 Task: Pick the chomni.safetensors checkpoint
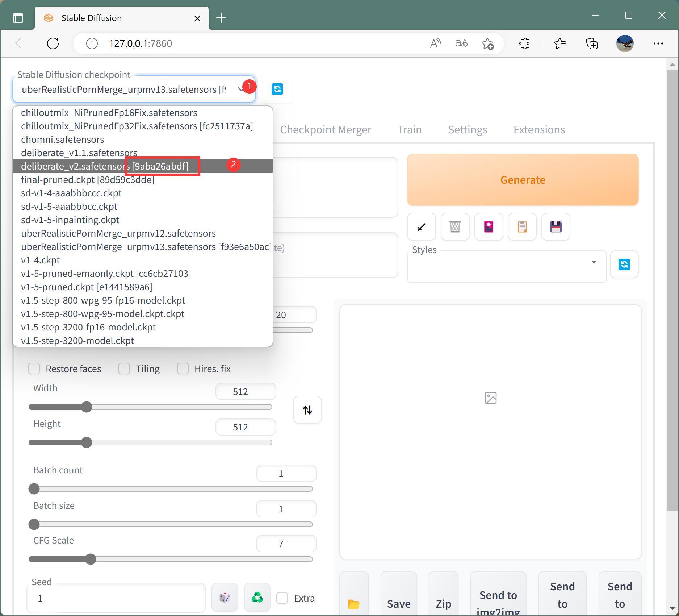143,140
